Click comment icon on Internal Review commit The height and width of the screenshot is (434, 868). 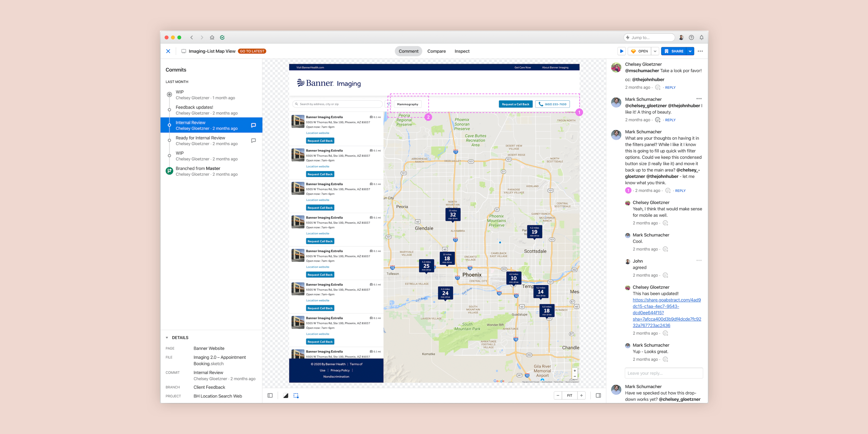tap(253, 125)
